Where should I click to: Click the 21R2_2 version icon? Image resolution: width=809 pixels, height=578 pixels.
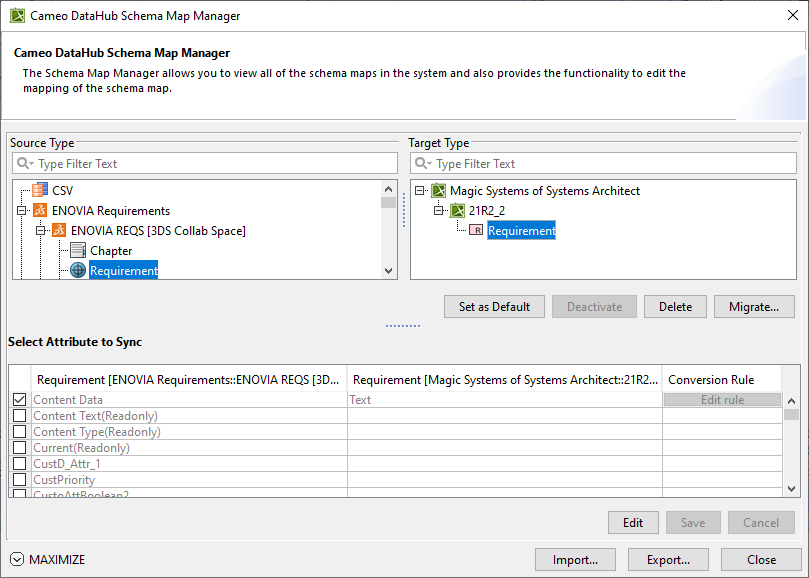457,211
